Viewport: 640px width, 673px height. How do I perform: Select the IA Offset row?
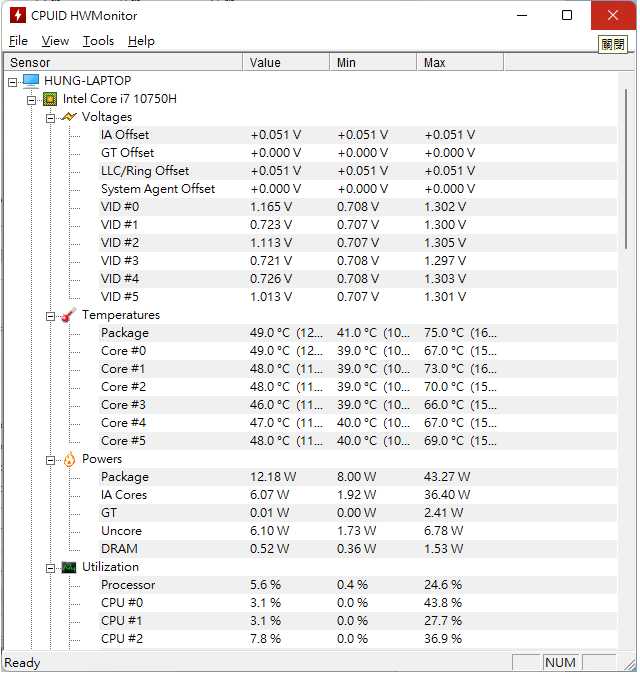[x=358, y=135]
